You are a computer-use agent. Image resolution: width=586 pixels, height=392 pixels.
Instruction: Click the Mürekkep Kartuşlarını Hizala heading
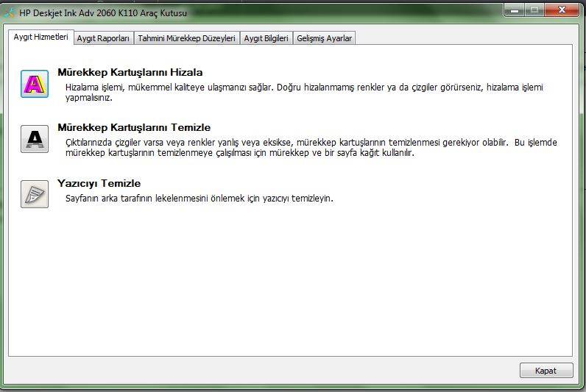click(130, 72)
